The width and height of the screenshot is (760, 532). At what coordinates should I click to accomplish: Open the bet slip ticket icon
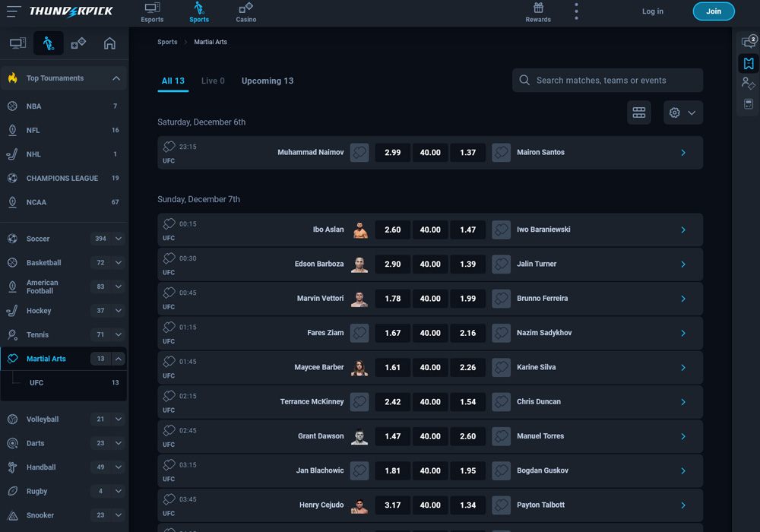[x=748, y=63]
